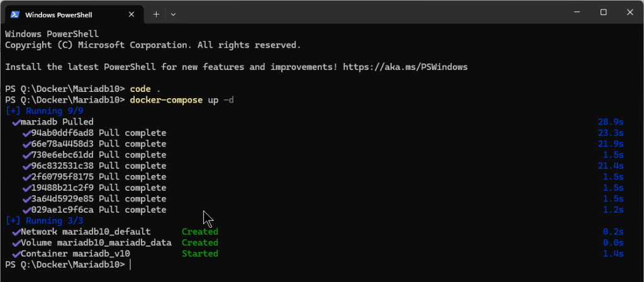Click the checkmark next to layer 94ab0ddf6ad8
The height and width of the screenshot is (282, 644).
click(x=26, y=133)
